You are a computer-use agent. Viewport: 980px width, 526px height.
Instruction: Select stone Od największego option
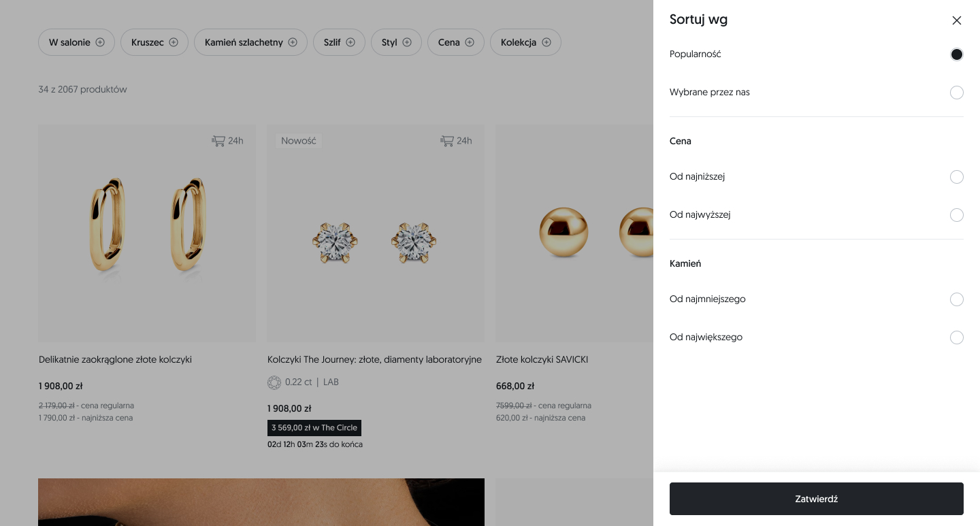[x=956, y=338]
